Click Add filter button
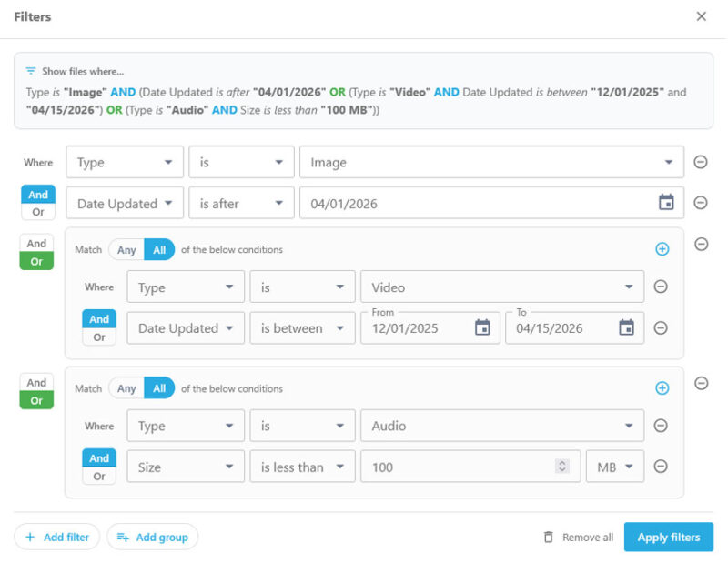Image resolution: width=728 pixels, height=563 pixels. click(56, 537)
